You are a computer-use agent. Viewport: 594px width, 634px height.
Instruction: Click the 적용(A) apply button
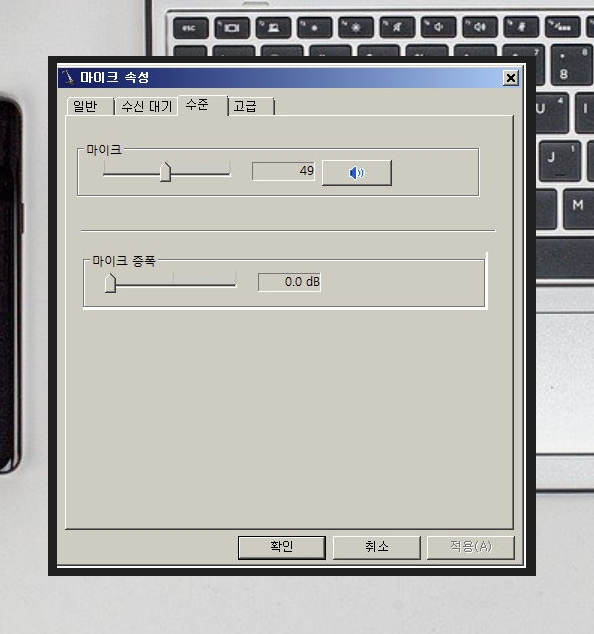tap(471, 547)
